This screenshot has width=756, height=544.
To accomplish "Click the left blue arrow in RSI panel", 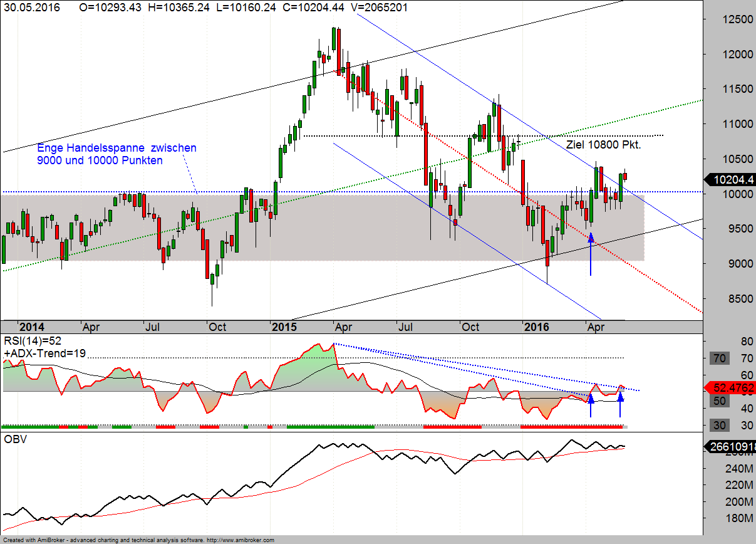I will (590, 405).
